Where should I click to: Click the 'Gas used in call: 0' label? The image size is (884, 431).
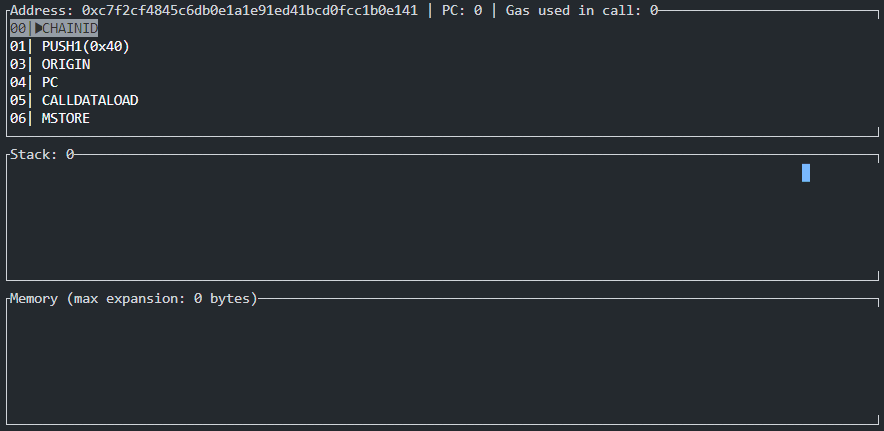(x=582, y=10)
